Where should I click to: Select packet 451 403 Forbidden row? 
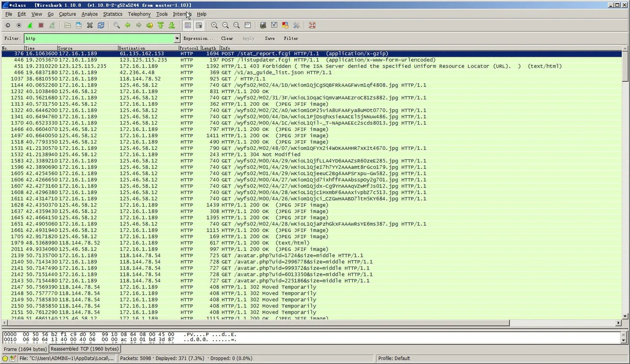tap(311, 66)
